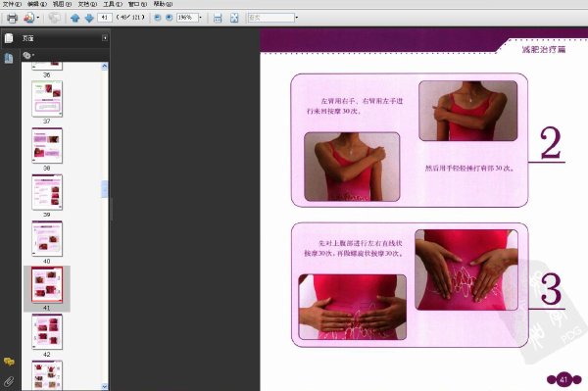Select the page 38 thumbnail
588x391 pixels.
(47, 145)
